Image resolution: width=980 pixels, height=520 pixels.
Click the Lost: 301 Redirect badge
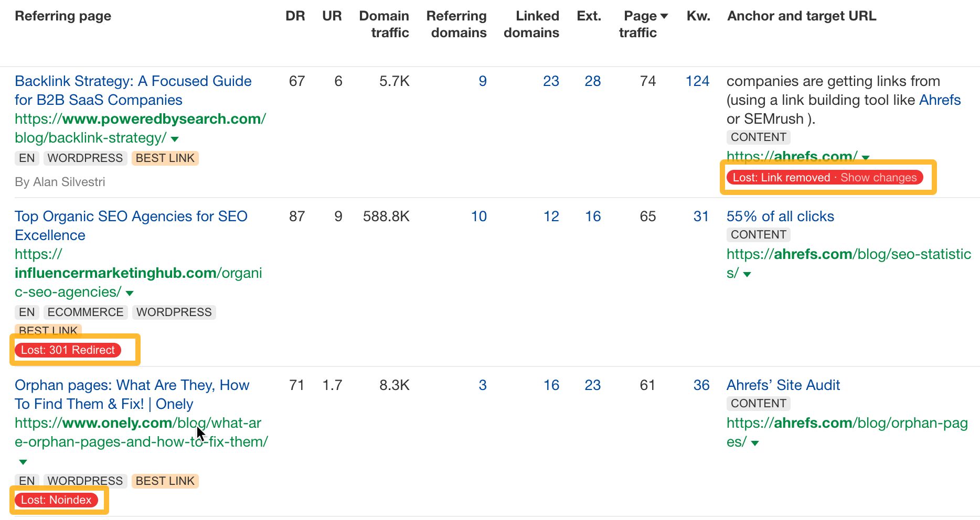(x=69, y=350)
